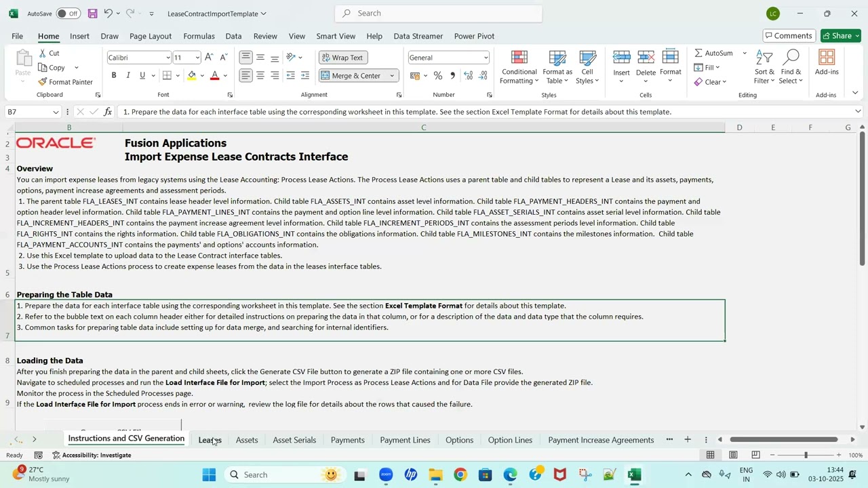Open the Data ribbon tab
This screenshot has width=868, height=488.
coord(233,36)
